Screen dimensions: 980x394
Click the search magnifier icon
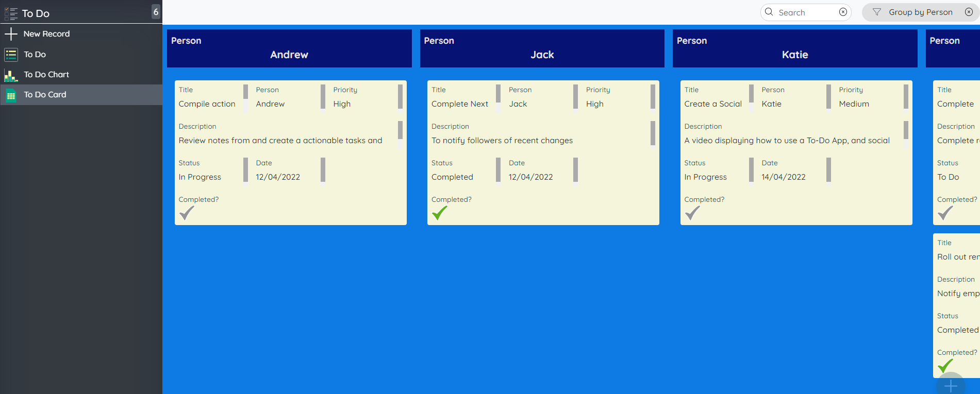(x=769, y=12)
